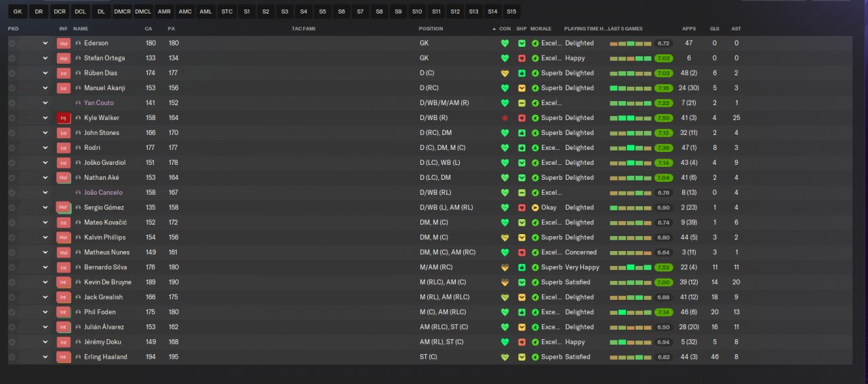868x384 pixels.
Task: Tick the picked circle for Ederson
Action: tap(12, 43)
